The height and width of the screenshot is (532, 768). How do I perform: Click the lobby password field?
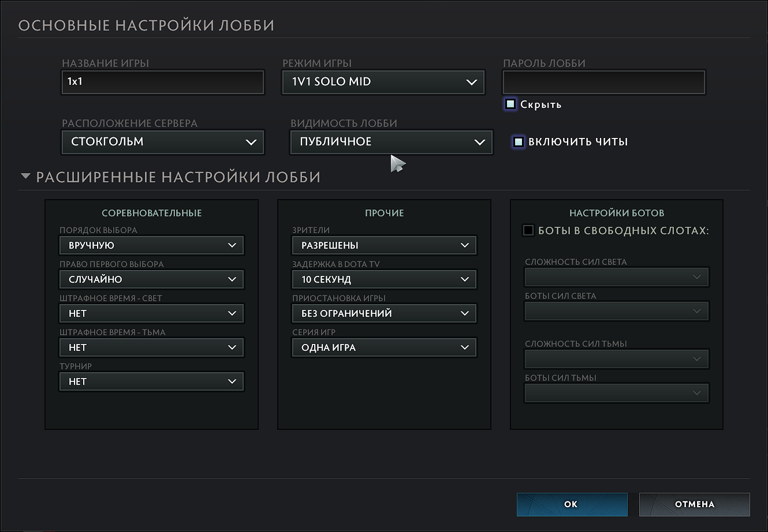[x=604, y=82]
